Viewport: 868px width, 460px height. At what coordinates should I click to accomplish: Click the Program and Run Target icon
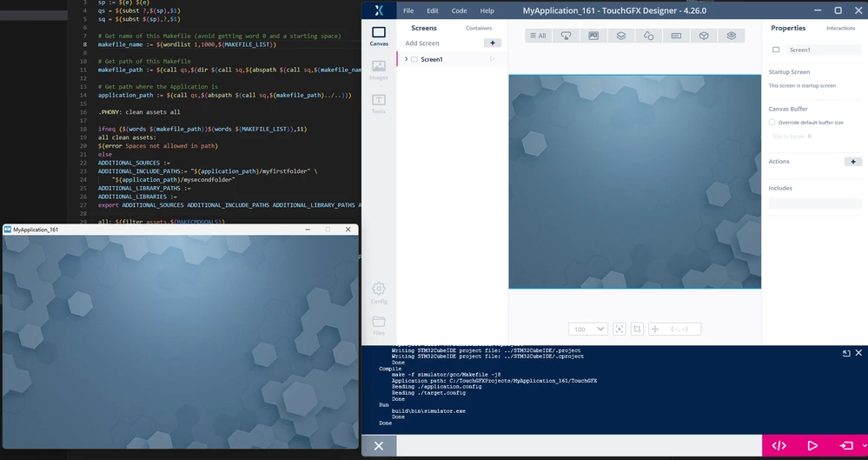(x=845, y=445)
